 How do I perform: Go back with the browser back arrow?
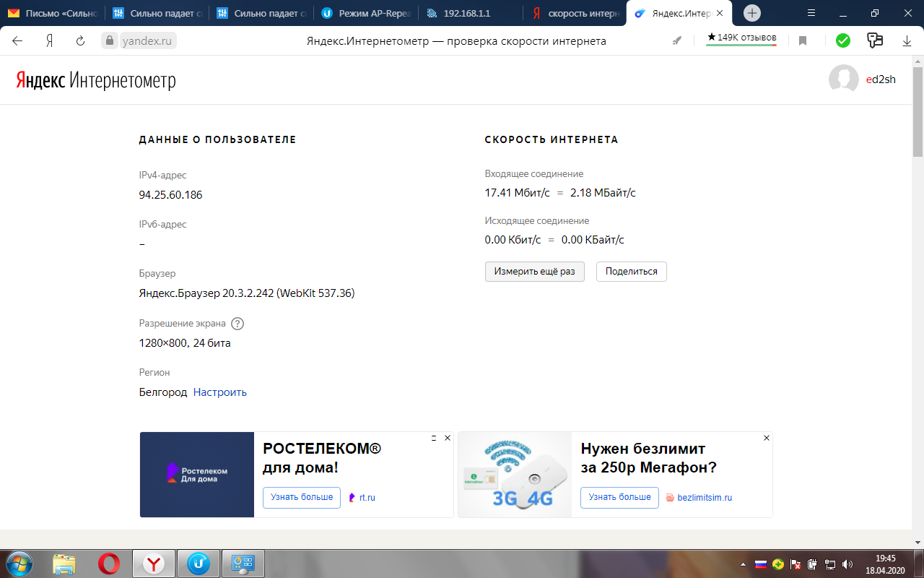point(17,41)
